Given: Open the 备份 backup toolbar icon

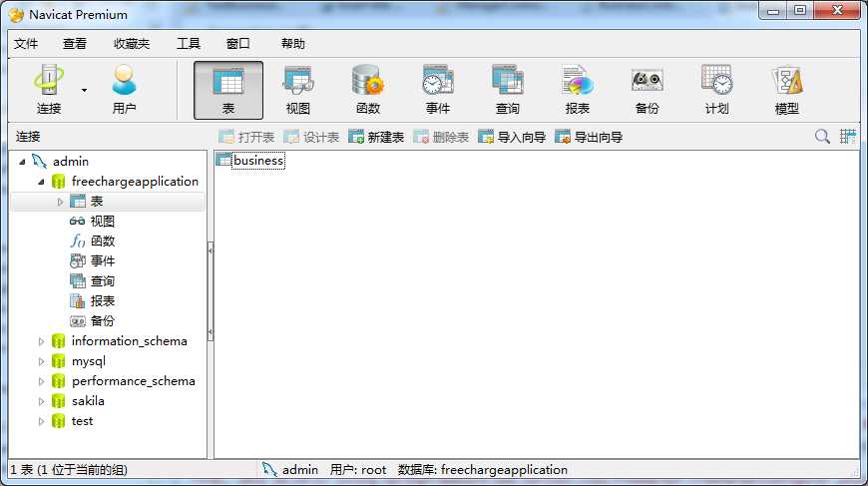Looking at the screenshot, I should tap(648, 90).
